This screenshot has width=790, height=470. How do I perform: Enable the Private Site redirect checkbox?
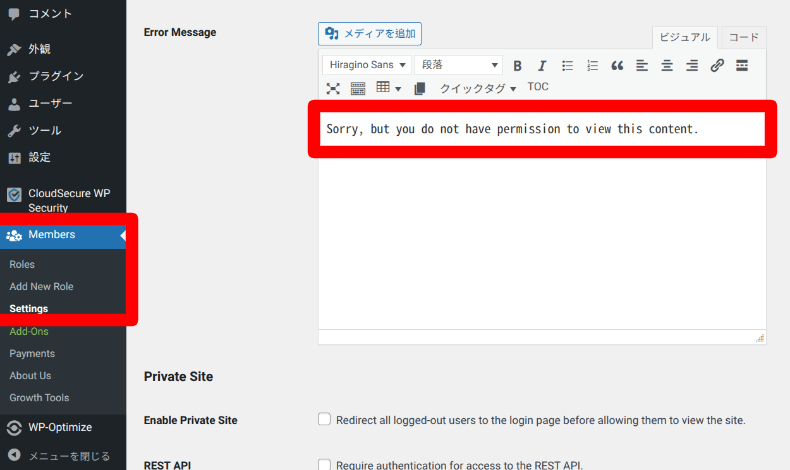[324, 419]
